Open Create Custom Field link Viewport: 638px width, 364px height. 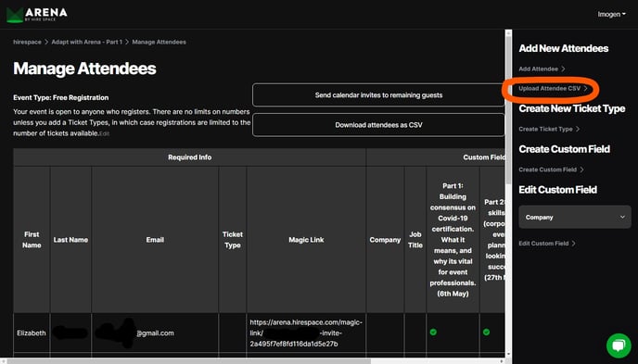(551, 169)
